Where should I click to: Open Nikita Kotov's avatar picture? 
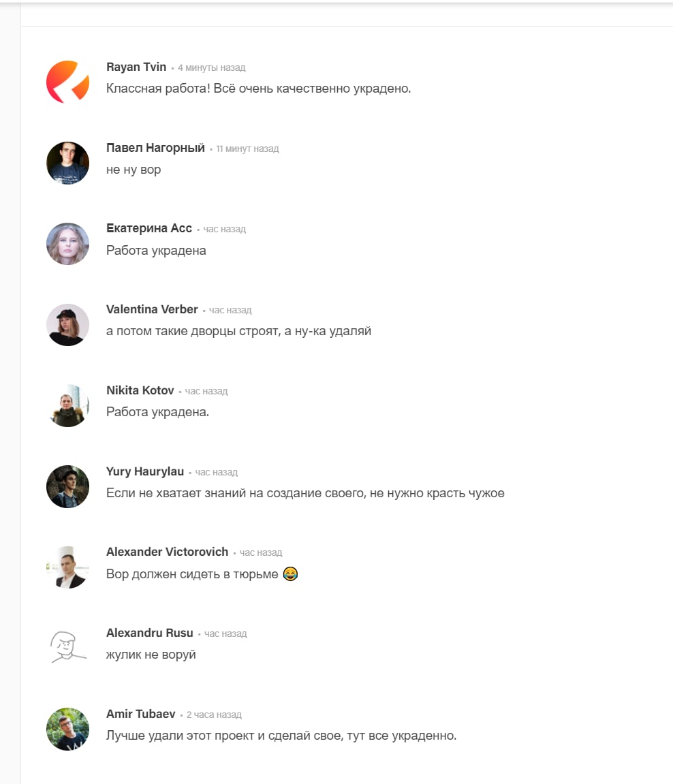pos(67,405)
